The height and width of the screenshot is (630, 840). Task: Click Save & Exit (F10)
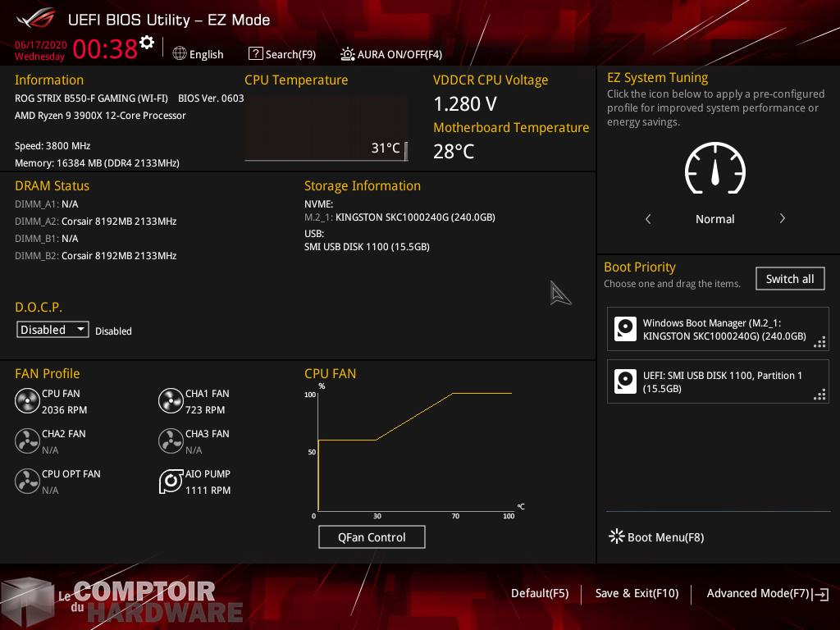point(637,593)
